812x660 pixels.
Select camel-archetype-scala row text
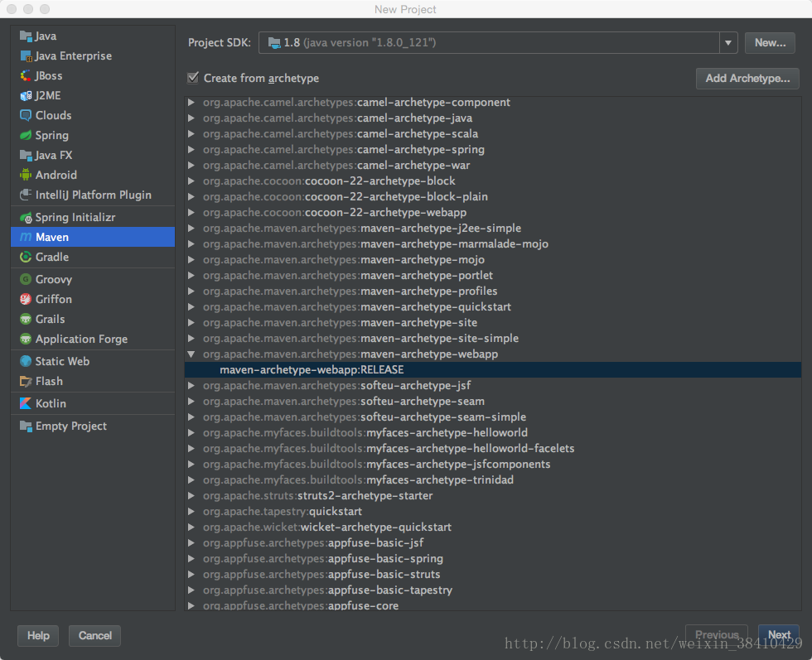click(x=341, y=134)
